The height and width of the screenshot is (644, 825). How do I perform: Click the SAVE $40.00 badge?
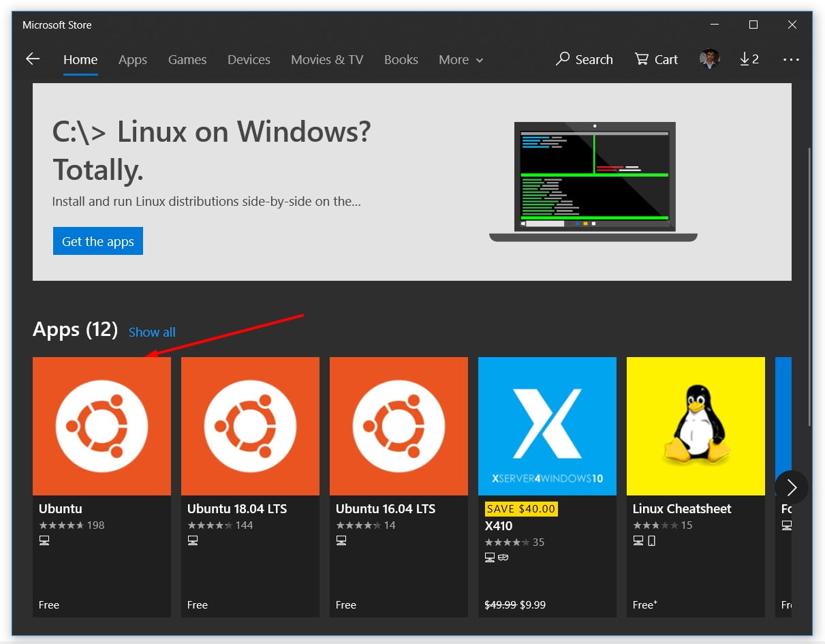point(521,508)
